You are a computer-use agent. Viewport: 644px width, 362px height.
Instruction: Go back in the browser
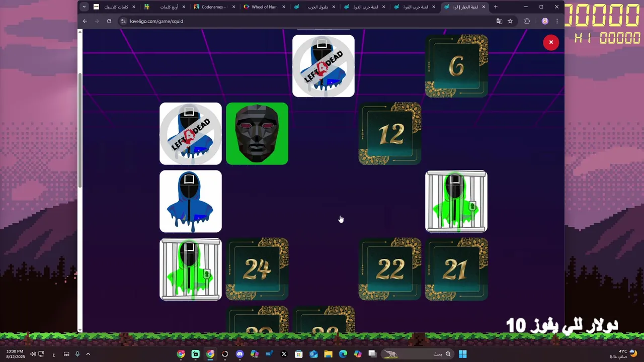point(85,21)
